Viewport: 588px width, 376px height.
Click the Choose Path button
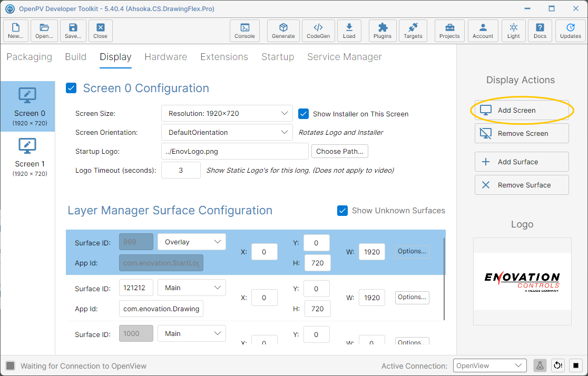coord(340,152)
